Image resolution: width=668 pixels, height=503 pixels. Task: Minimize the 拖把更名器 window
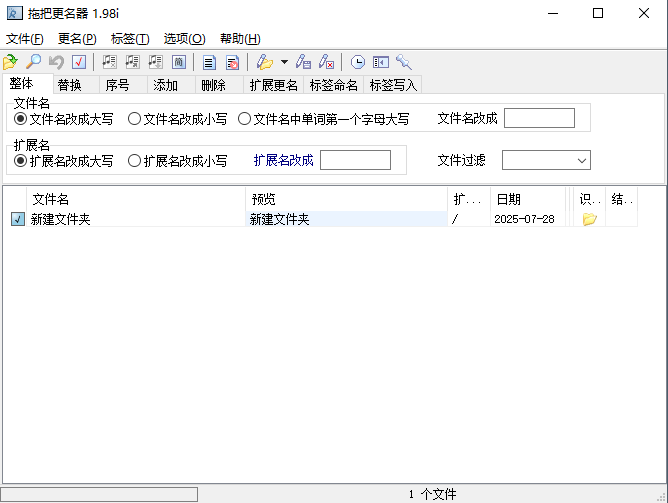(x=553, y=13)
